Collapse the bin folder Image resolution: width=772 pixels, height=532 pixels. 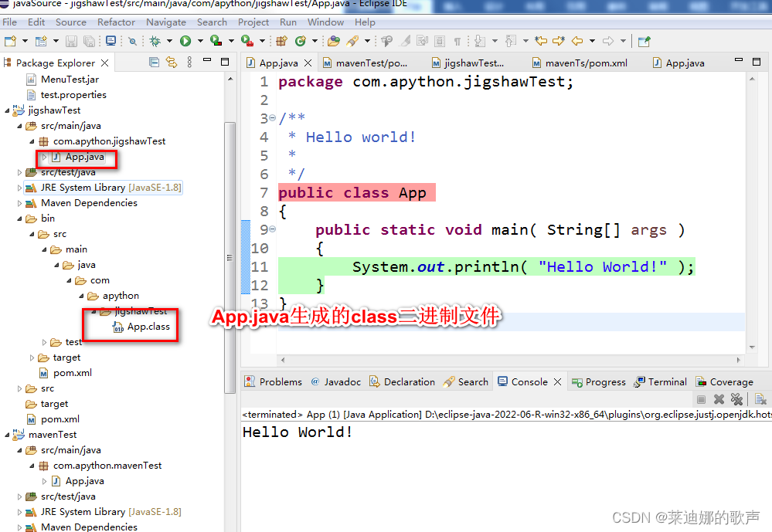pos(19,219)
